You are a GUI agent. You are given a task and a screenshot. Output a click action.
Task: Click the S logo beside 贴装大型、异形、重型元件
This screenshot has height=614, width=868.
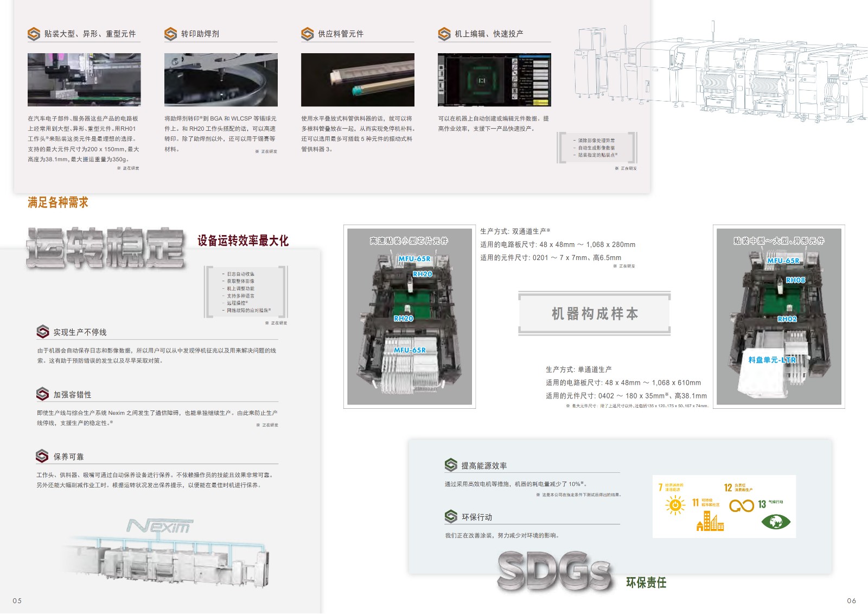(34, 34)
